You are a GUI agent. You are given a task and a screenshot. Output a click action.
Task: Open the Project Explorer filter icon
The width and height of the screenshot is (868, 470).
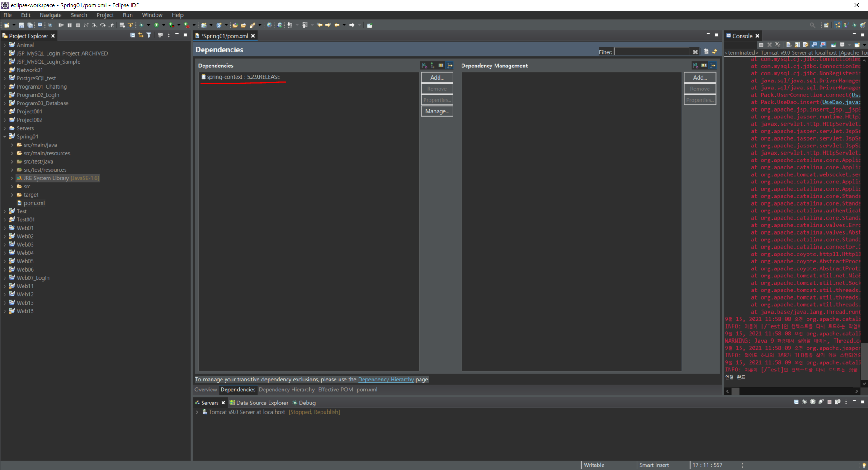tap(149, 35)
